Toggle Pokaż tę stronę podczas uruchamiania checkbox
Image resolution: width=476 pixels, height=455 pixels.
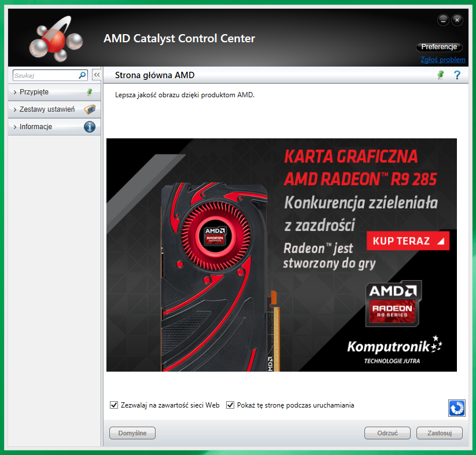(230, 405)
